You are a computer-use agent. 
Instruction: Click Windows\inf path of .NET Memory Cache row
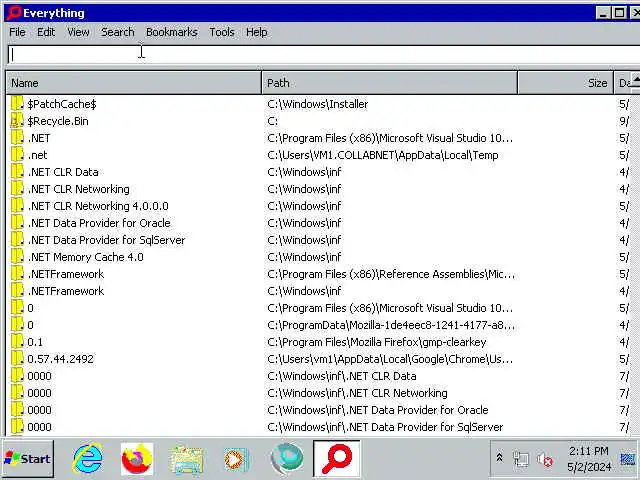pyautogui.click(x=304, y=257)
